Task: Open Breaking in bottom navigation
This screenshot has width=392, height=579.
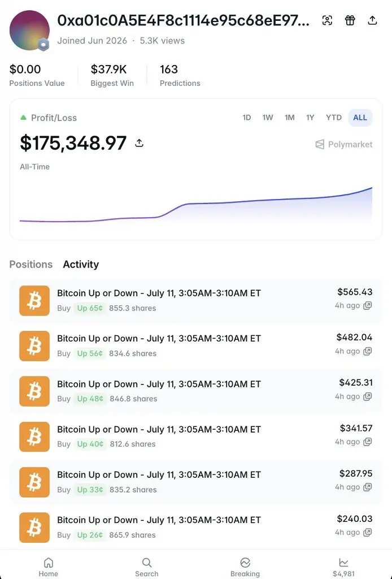Action: [x=245, y=567]
